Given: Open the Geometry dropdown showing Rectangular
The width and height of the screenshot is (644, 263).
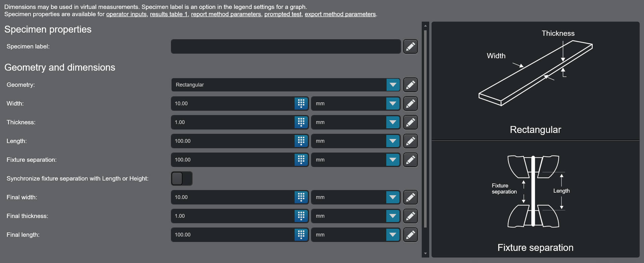Looking at the screenshot, I should point(392,85).
